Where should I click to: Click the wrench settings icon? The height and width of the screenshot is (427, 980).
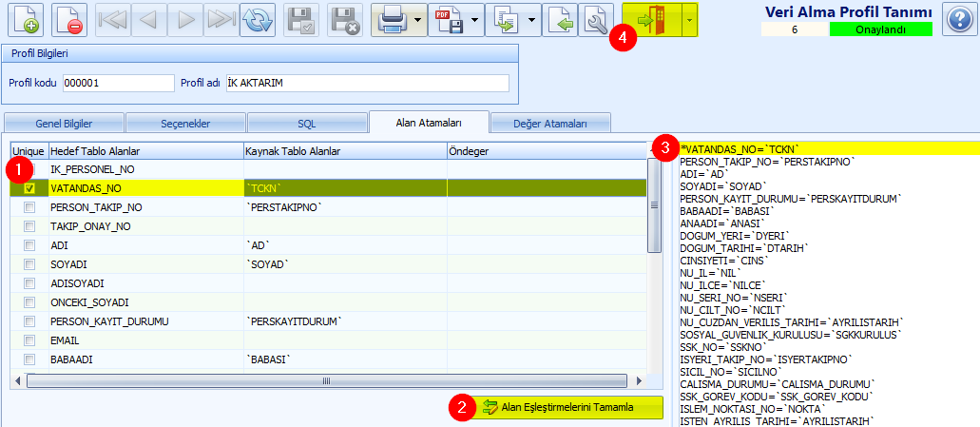(596, 19)
